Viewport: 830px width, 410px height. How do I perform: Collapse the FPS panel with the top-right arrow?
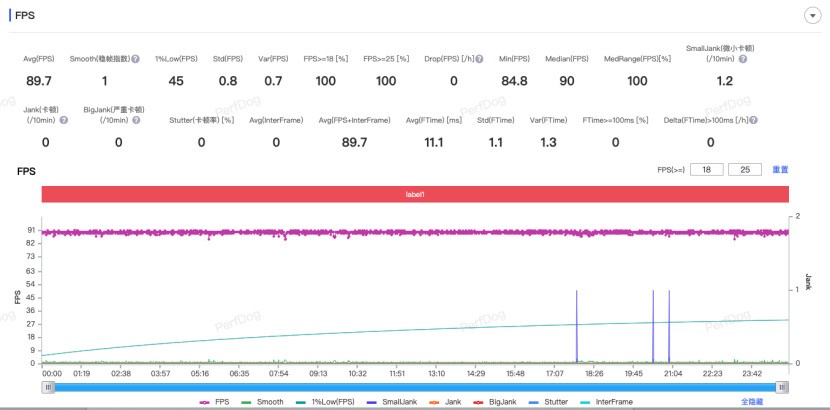[x=811, y=16]
